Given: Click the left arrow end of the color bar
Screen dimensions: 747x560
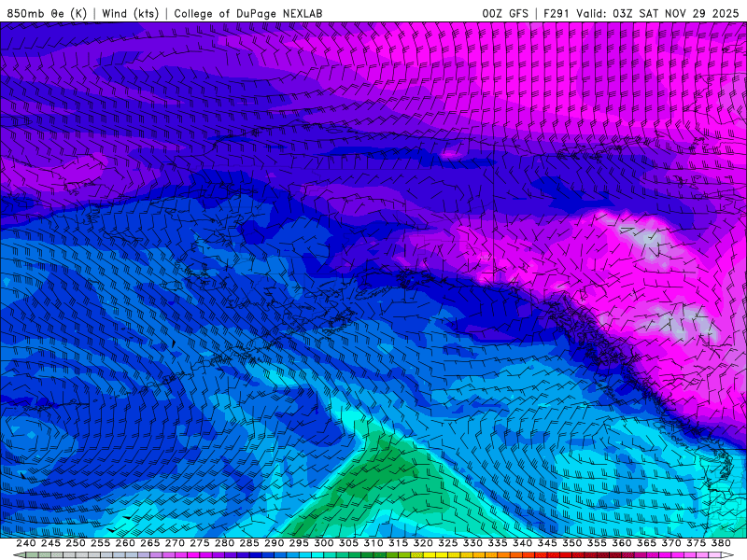Looking at the screenshot, I should 19,555.
